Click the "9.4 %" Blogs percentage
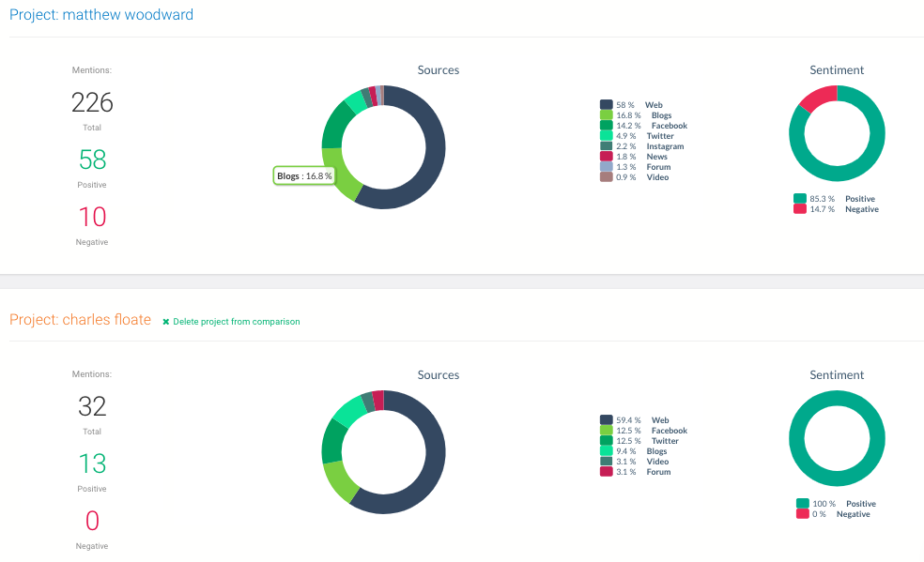Viewport: 924px width, 562px height. [x=625, y=451]
